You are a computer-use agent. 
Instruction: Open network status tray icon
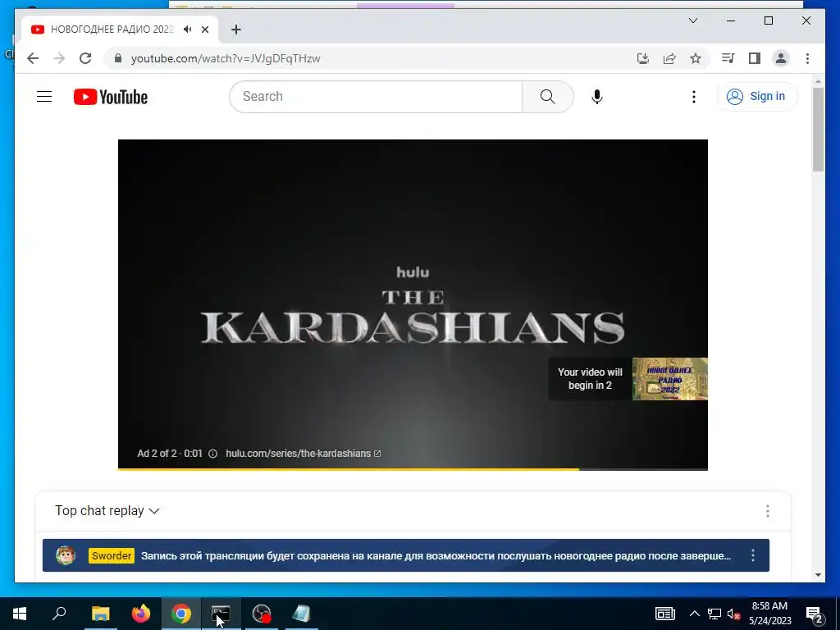click(714, 614)
